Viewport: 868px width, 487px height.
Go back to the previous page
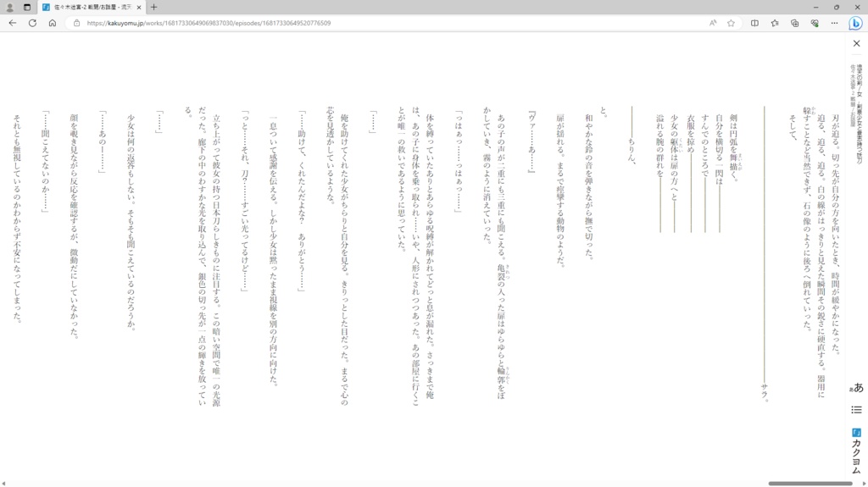[12, 23]
